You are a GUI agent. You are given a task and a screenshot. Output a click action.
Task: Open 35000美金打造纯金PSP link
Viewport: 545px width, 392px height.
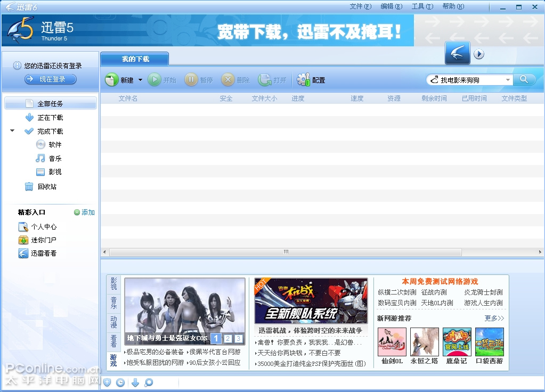click(x=311, y=363)
